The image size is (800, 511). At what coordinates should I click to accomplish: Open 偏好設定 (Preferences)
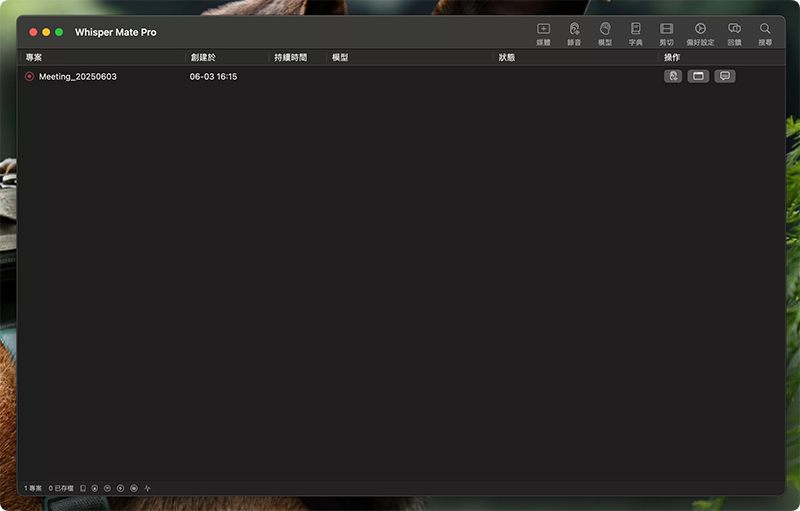pos(700,30)
